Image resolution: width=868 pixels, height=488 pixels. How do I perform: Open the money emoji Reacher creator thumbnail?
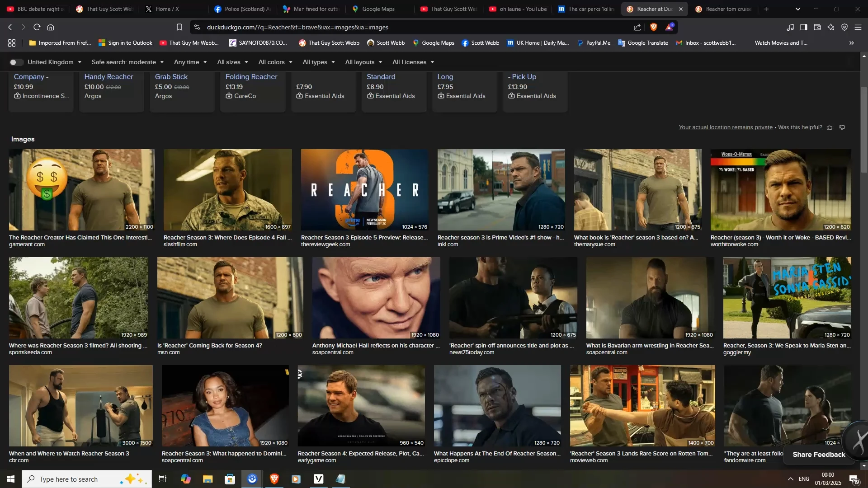[x=81, y=190]
